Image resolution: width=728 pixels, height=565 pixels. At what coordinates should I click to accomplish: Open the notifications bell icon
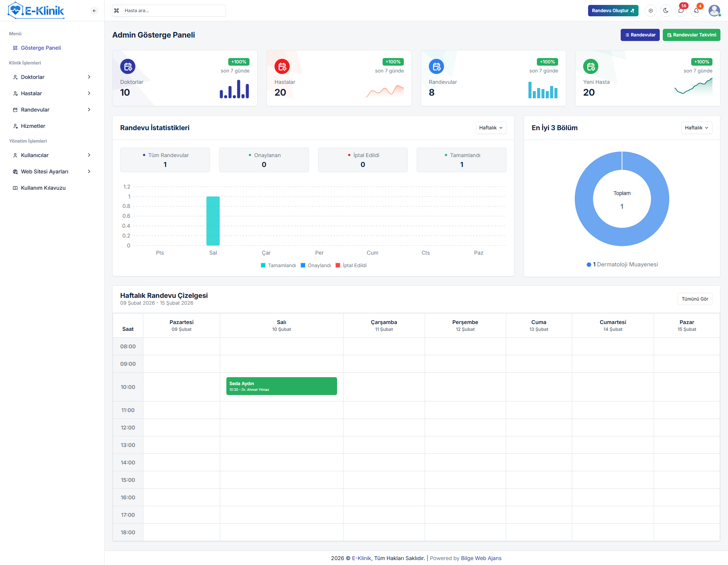tap(696, 11)
